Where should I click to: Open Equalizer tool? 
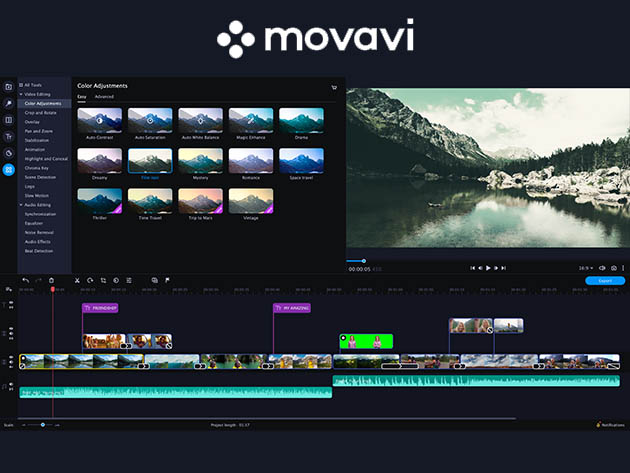(34, 223)
